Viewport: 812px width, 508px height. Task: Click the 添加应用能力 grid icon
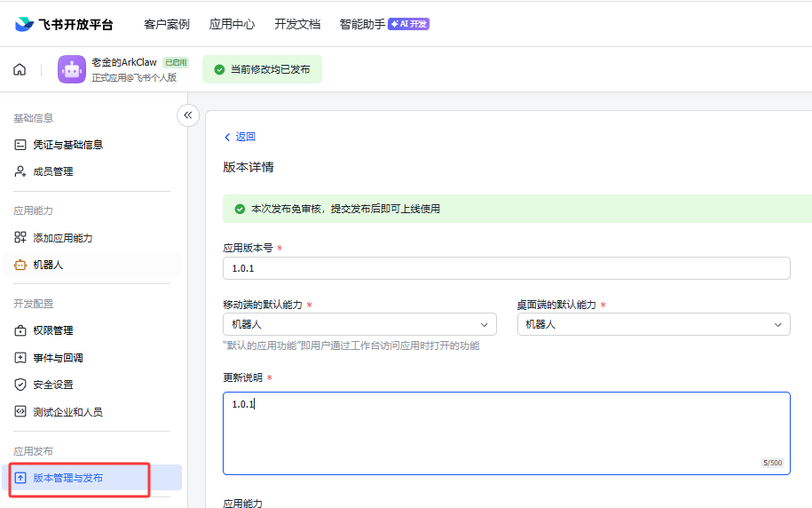pyautogui.click(x=20, y=238)
